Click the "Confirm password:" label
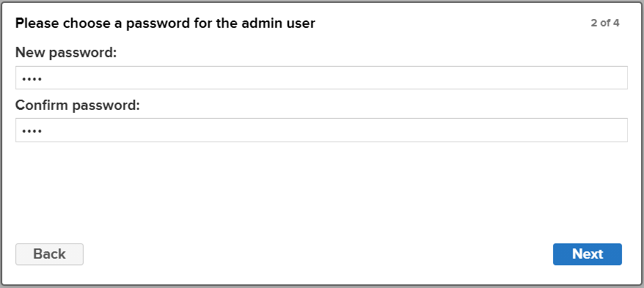The width and height of the screenshot is (644, 288). point(78,106)
